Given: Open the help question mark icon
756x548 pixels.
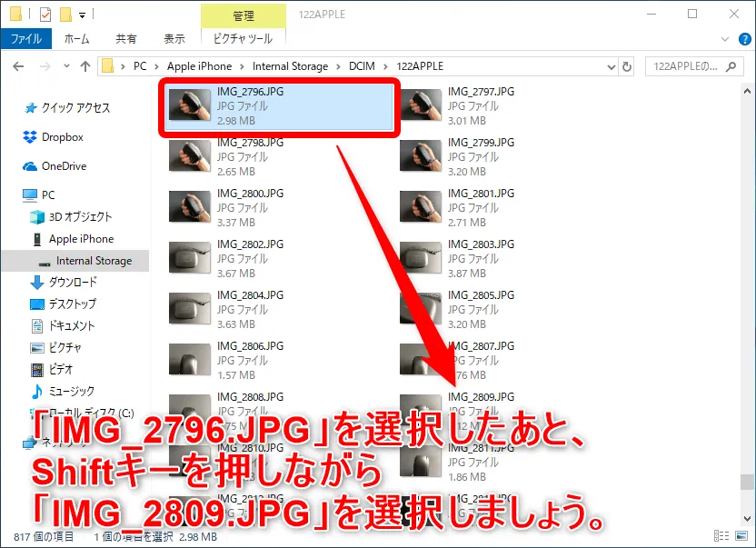Looking at the screenshot, I should 744,39.
